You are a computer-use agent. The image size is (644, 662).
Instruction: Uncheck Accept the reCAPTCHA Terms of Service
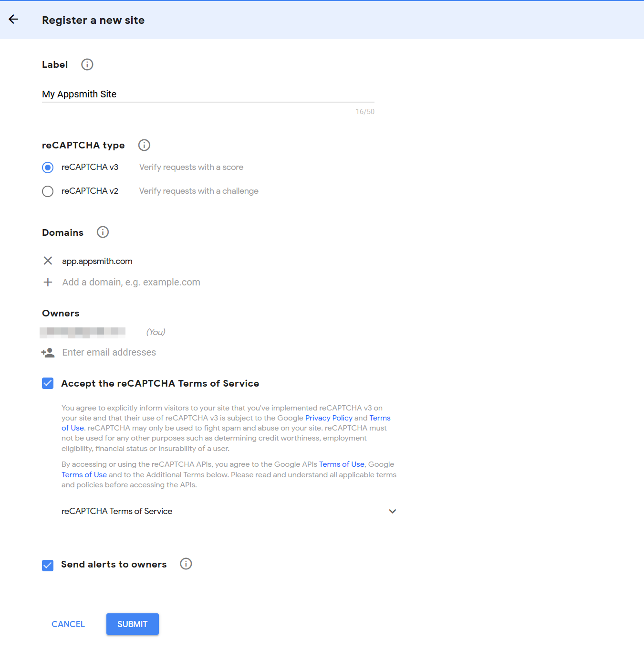pos(48,383)
